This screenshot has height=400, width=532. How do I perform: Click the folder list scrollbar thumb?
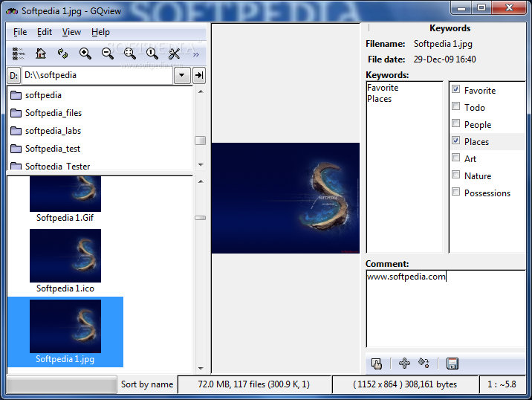[x=200, y=141]
